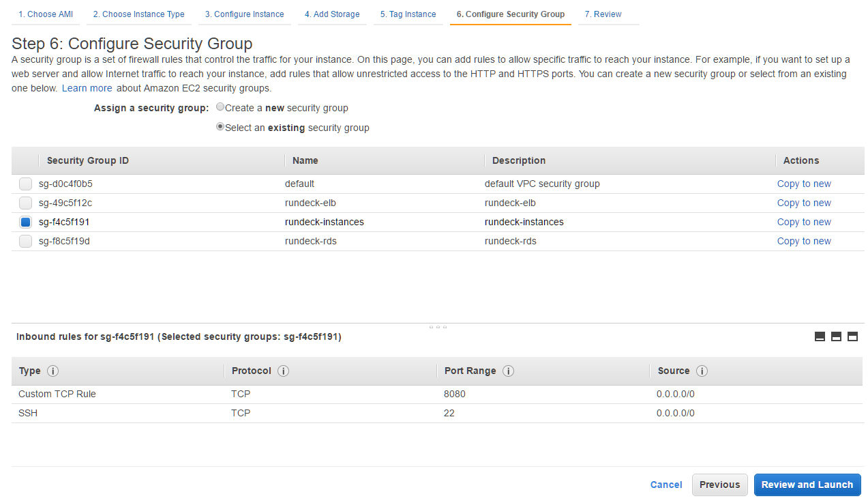Grab the pane splitter handle dots
868x503 pixels.
[438, 327]
